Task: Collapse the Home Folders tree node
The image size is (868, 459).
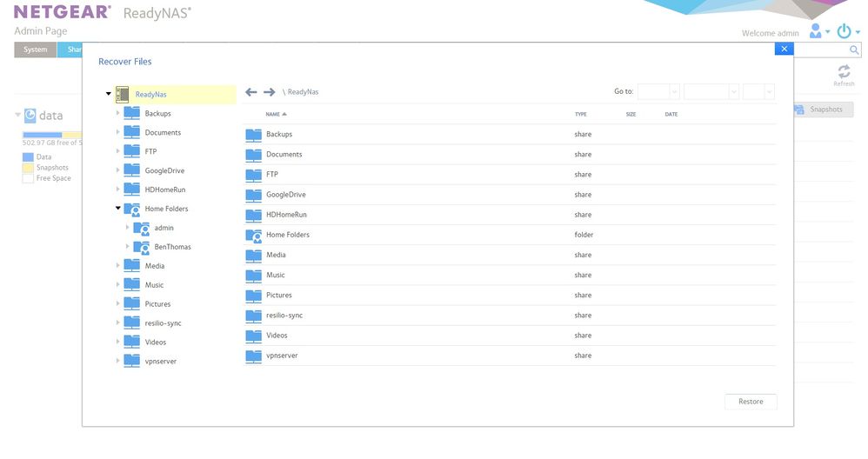Action: (118, 209)
